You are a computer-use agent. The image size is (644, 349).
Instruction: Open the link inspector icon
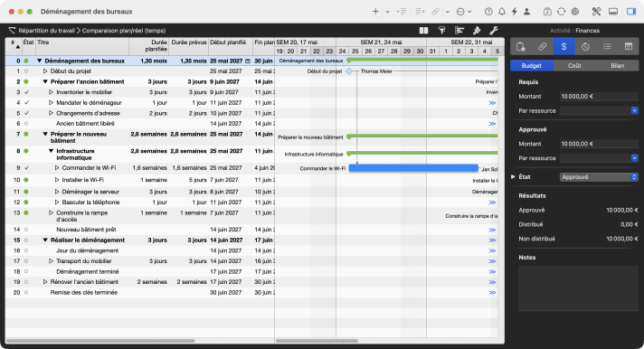pyautogui.click(x=542, y=47)
